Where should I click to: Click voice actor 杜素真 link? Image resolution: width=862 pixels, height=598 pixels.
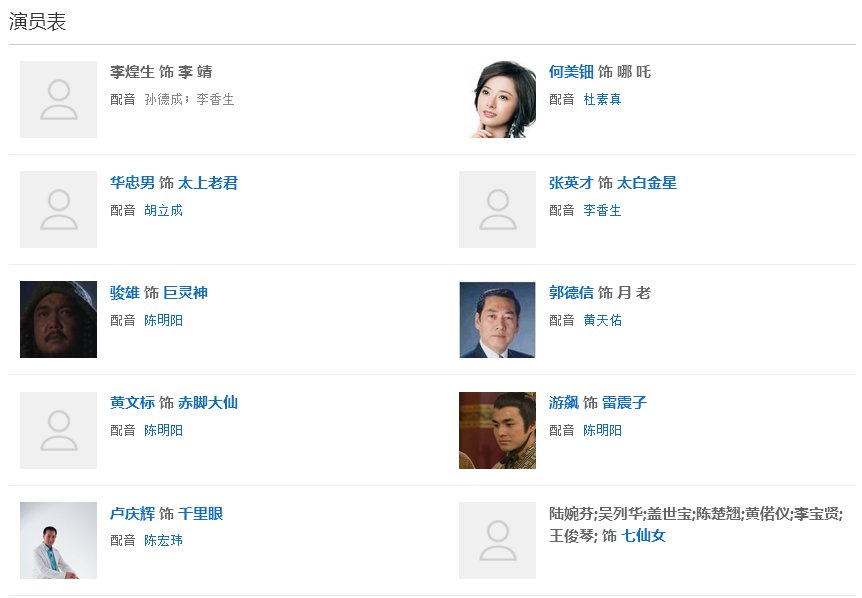(602, 100)
